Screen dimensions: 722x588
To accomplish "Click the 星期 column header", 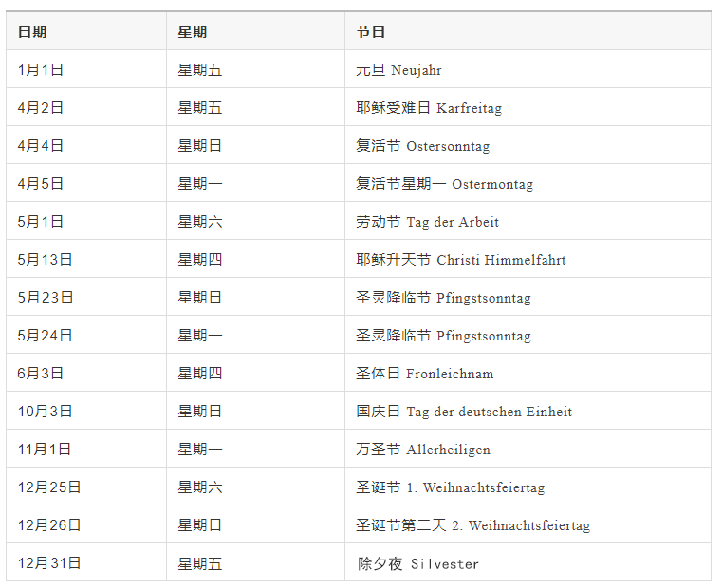I will coord(193,32).
